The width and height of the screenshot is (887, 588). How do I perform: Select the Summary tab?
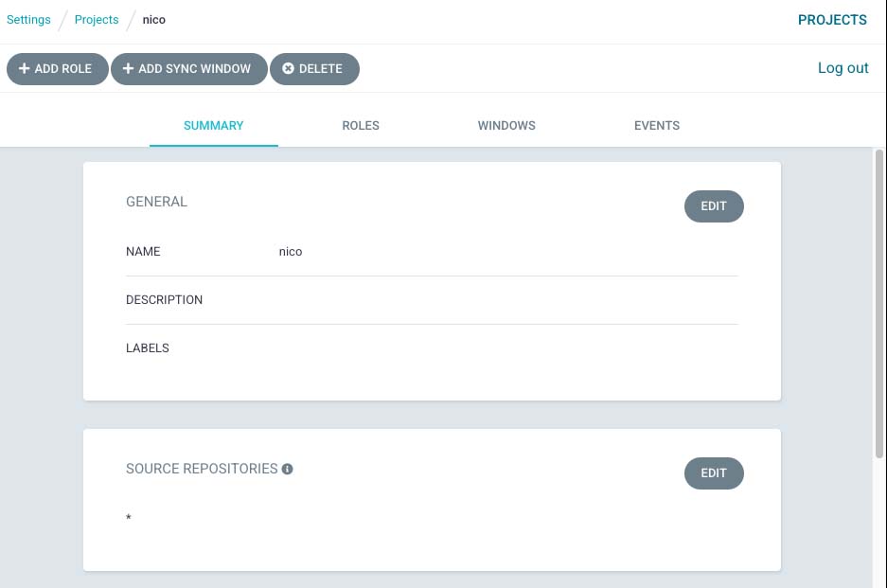pos(213,126)
